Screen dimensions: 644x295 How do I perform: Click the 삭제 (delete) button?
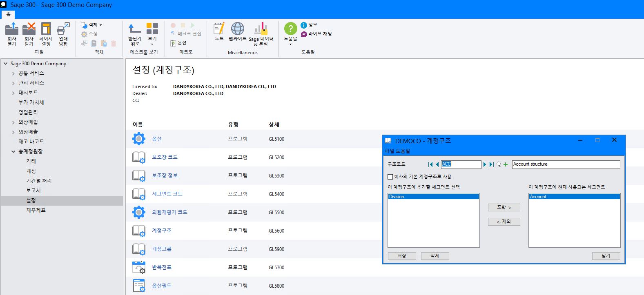(x=435, y=256)
